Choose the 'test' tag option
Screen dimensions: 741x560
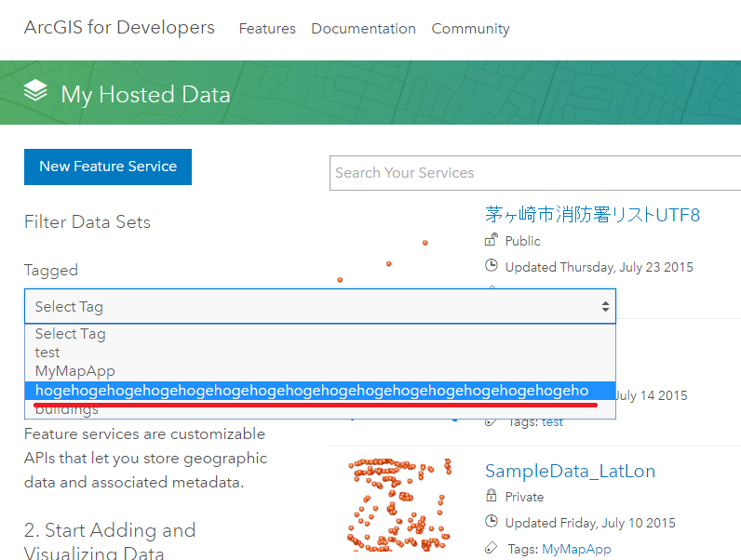320,353
